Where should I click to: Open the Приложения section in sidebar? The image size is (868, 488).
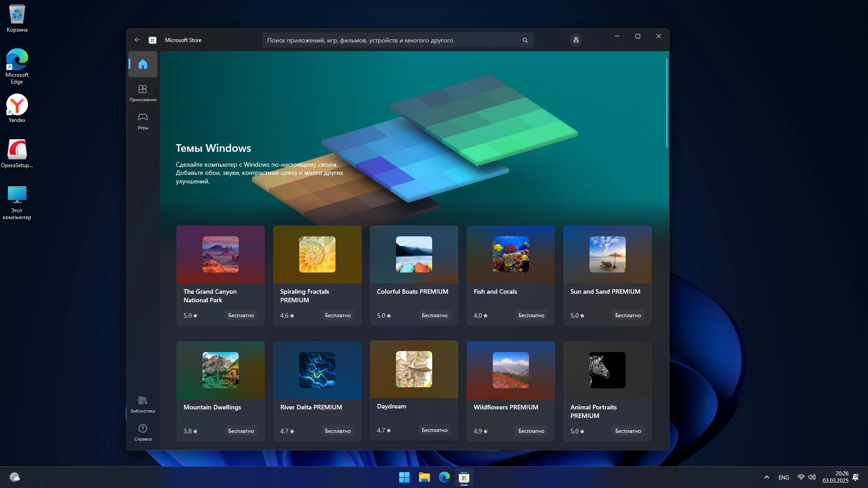(x=143, y=93)
